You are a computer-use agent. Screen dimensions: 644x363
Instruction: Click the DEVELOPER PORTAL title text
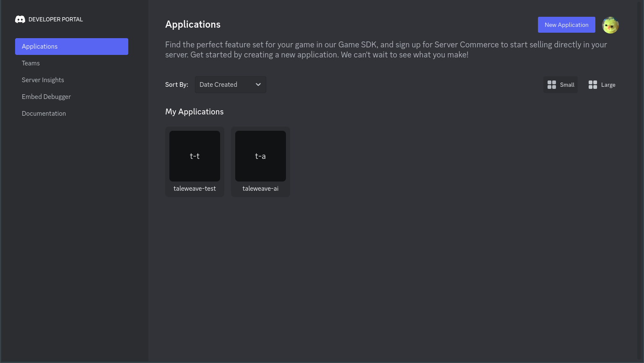click(x=56, y=19)
